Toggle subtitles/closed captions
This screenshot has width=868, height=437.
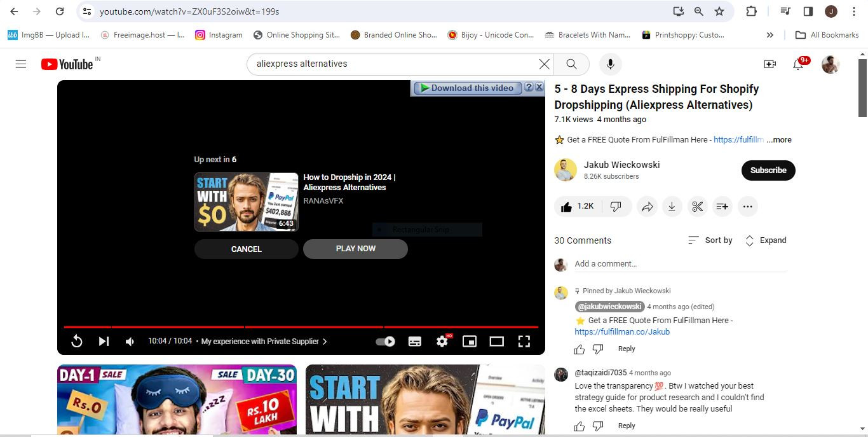click(x=414, y=342)
